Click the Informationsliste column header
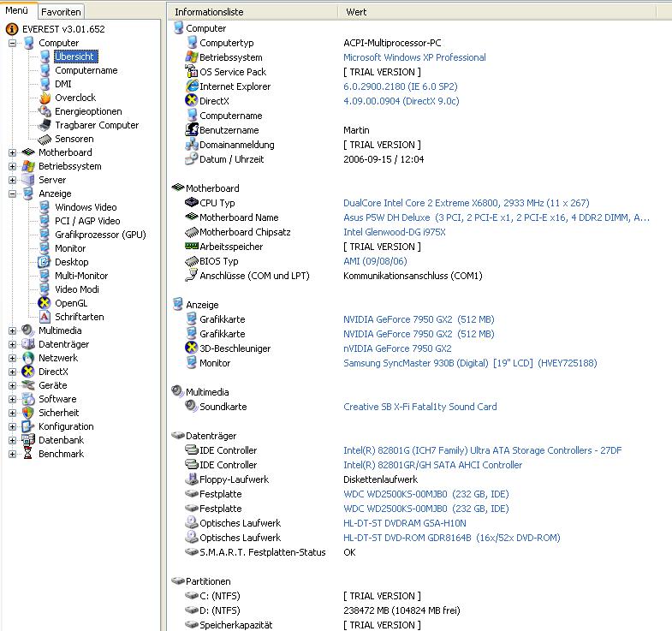Viewport: 672px width, 631px height. pyautogui.click(x=253, y=12)
